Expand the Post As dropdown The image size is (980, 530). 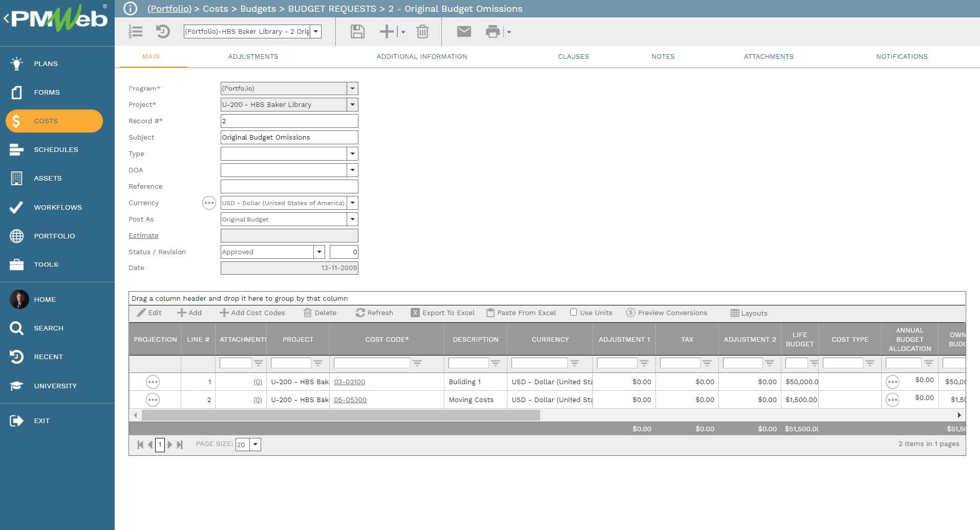coord(352,219)
